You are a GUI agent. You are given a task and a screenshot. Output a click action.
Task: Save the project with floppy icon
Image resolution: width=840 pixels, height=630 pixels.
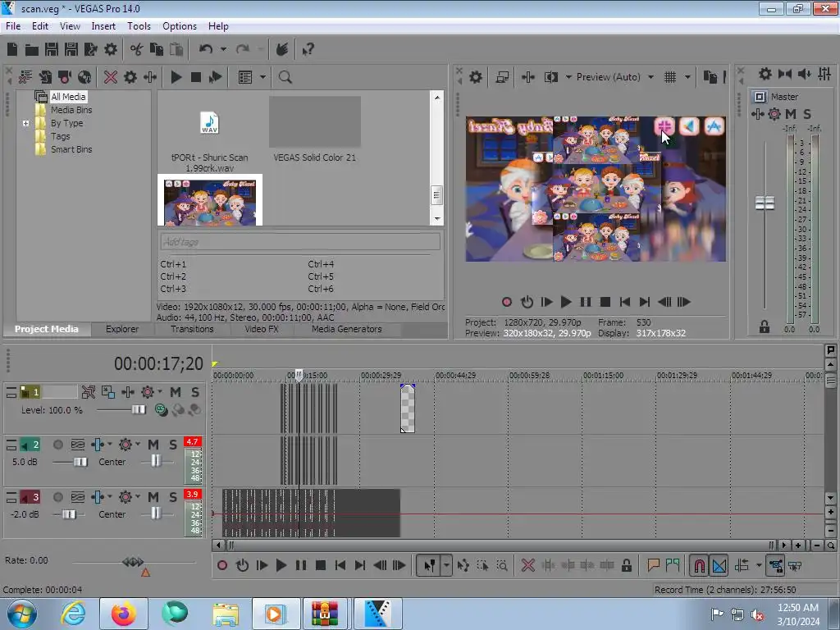pyautogui.click(x=52, y=49)
